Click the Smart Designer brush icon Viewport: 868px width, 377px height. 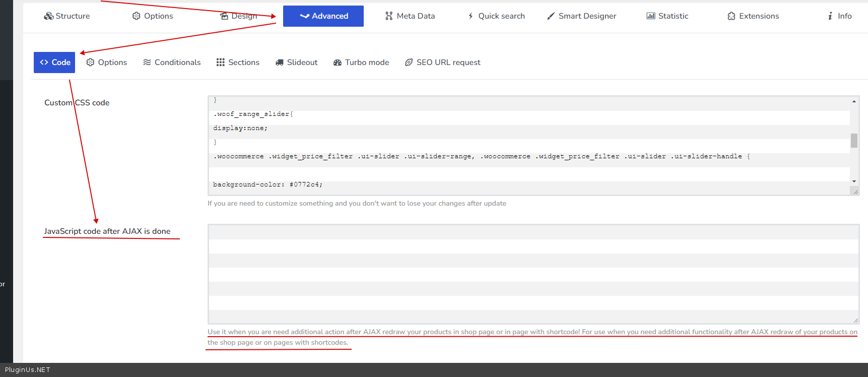click(x=551, y=16)
